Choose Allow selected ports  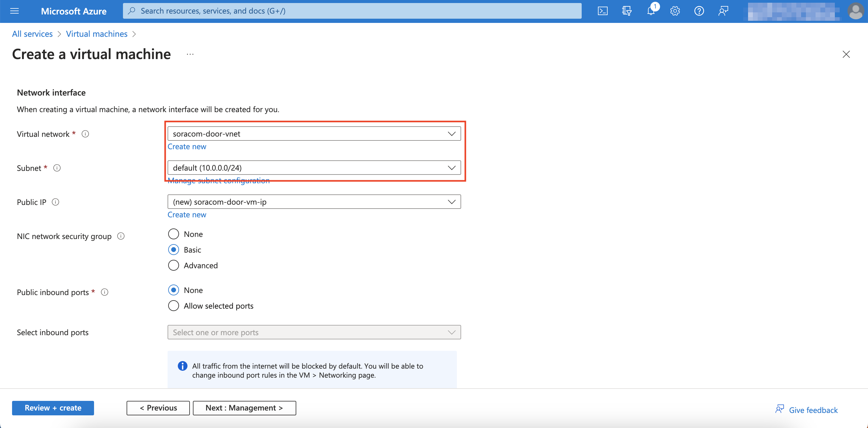(x=173, y=306)
